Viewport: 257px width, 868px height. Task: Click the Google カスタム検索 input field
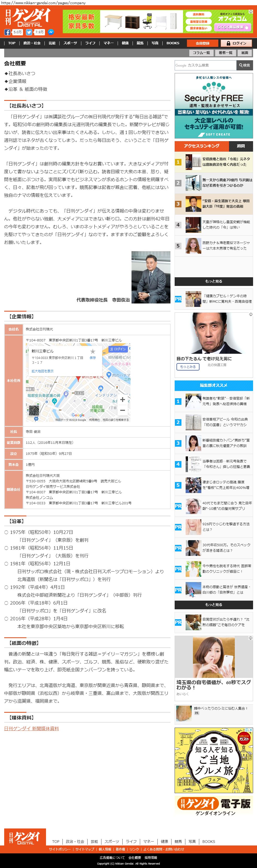(205, 65)
